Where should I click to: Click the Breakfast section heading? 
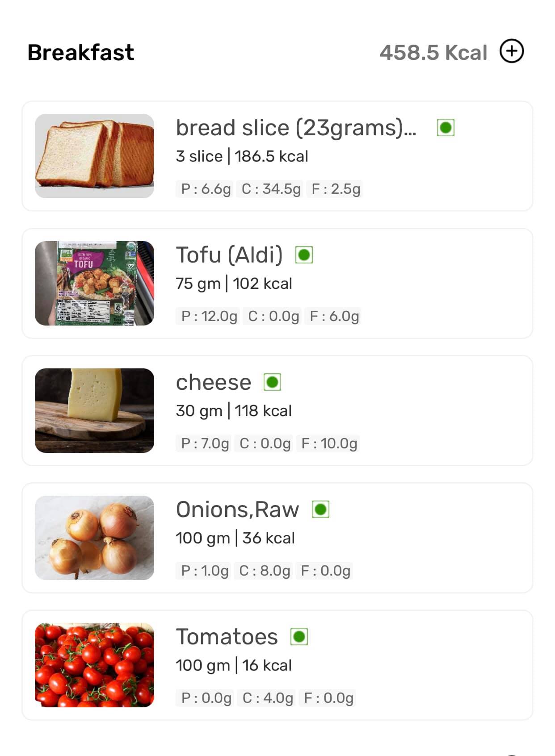click(x=81, y=53)
